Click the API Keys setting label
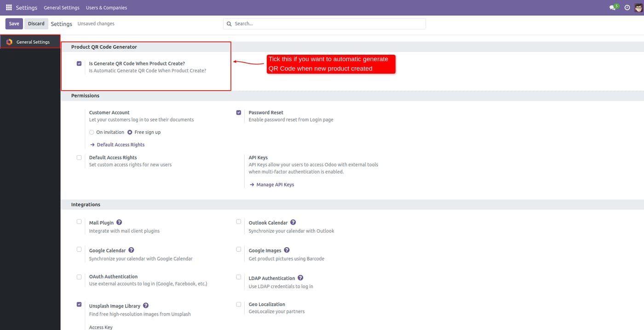The image size is (644, 330). (x=258, y=157)
